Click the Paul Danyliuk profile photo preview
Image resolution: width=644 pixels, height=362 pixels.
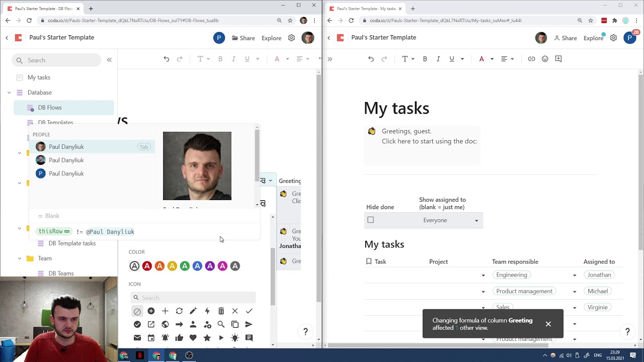[x=197, y=166]
